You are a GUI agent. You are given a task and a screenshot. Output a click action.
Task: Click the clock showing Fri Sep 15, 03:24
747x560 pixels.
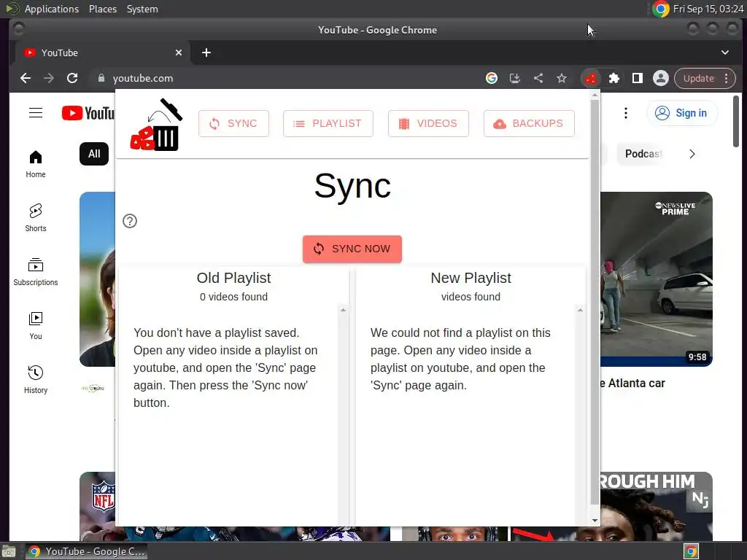[x=708, y=9]
